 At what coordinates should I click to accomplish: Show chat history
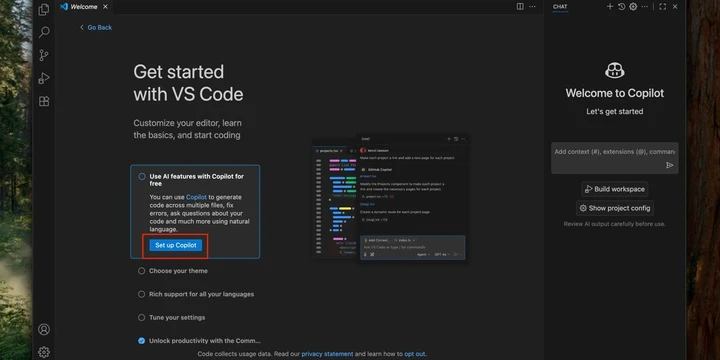(x=621, y=6)
